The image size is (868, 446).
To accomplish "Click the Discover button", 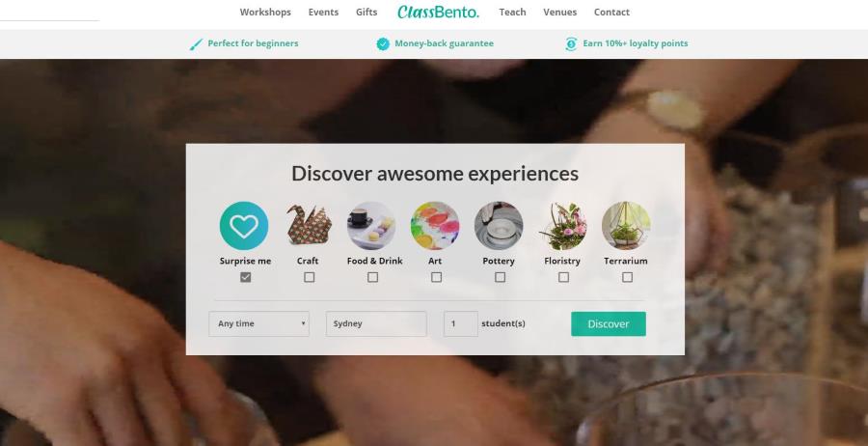I will (609, 323).
